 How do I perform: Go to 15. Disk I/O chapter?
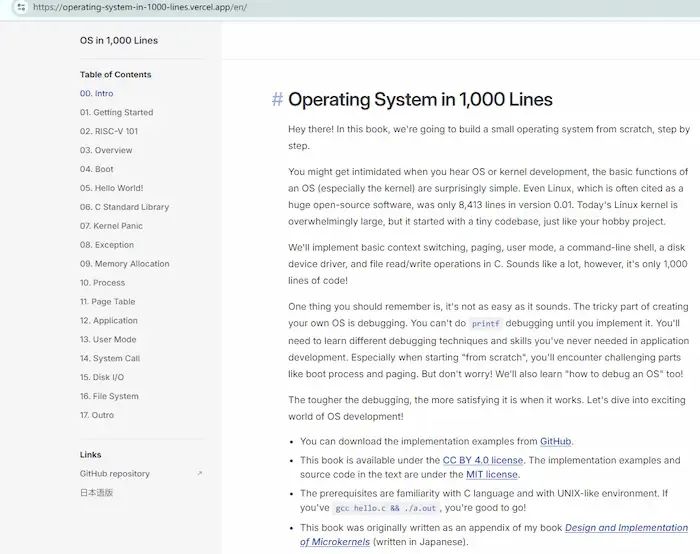(102, 377)
